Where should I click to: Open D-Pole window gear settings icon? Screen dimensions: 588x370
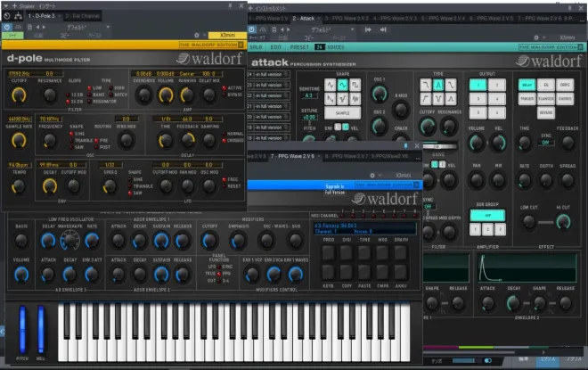pos(197,35)
